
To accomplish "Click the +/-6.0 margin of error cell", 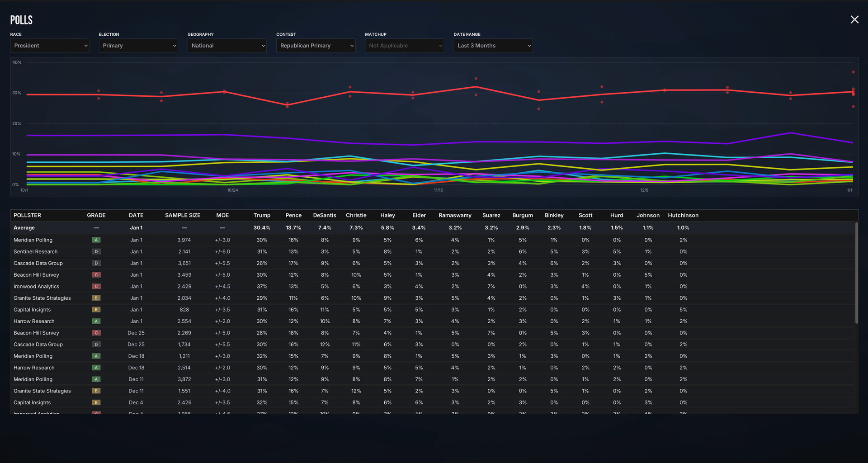I will click(x=222, y=252).
